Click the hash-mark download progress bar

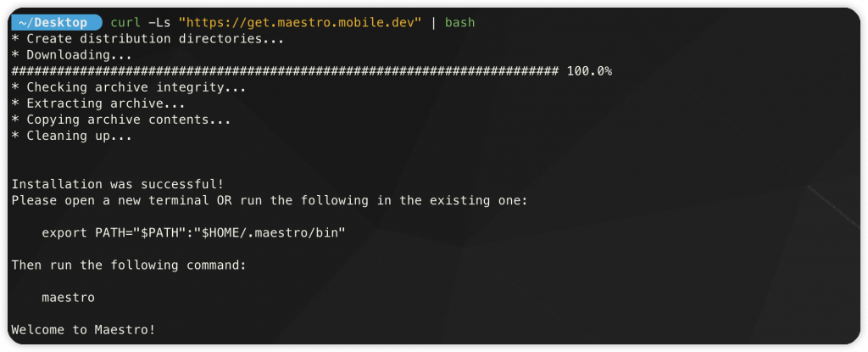point(285,71)
